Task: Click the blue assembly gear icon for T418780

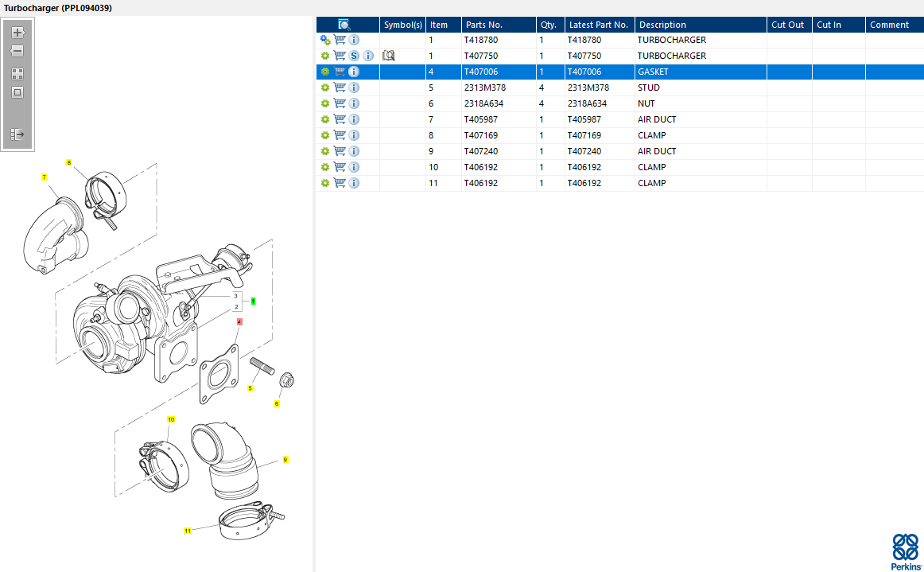Action: 325,40
